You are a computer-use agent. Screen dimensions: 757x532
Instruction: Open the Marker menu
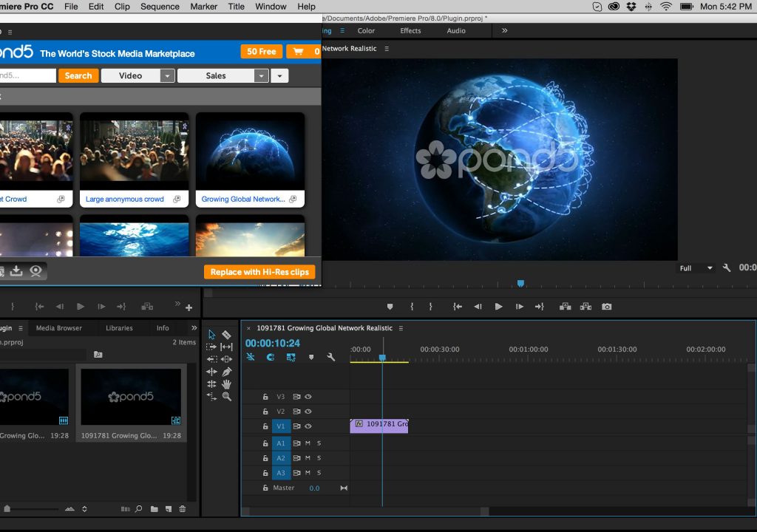204,7
